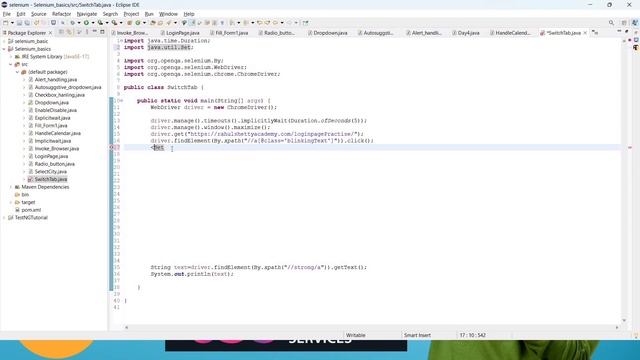The image size is (640, 360).
Task: Click the error marker on line 17
Action: tap(112, 147)
